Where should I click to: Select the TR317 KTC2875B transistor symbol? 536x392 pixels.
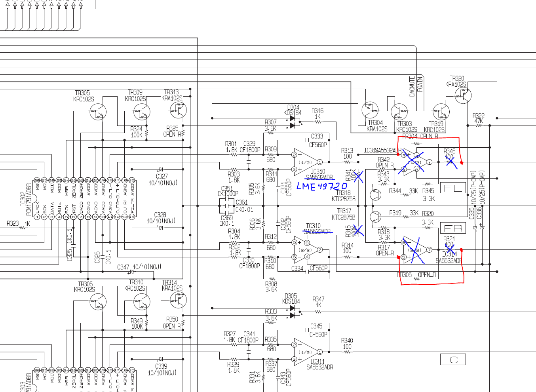tap(375, 217)
